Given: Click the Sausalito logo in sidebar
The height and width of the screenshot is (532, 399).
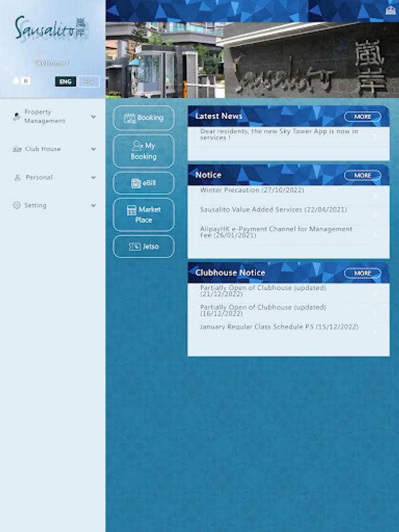Looking at the screenshot, I should point(51,28).
